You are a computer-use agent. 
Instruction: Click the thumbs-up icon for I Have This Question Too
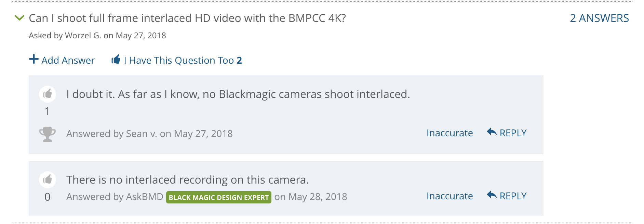(x=116, y=60)
